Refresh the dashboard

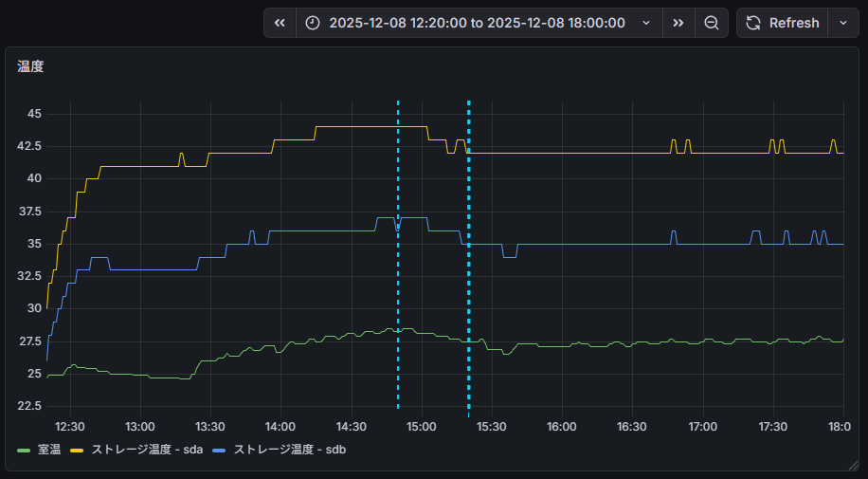(x=782, y=23)
